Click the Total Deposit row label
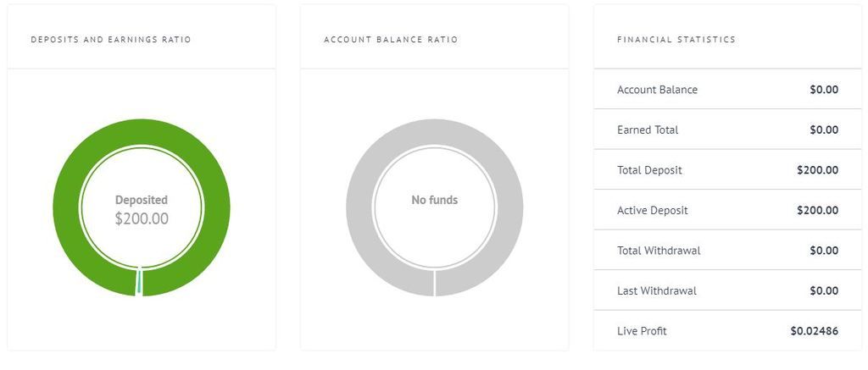This screenshot has height=370, width=868. point(650,170)
